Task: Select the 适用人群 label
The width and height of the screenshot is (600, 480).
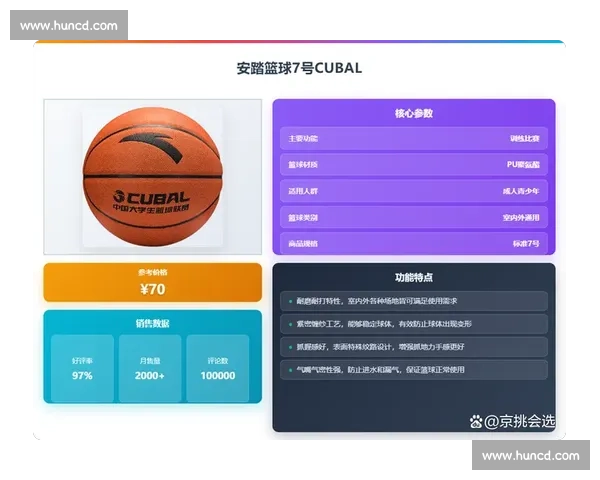Action: coord(303,191)
